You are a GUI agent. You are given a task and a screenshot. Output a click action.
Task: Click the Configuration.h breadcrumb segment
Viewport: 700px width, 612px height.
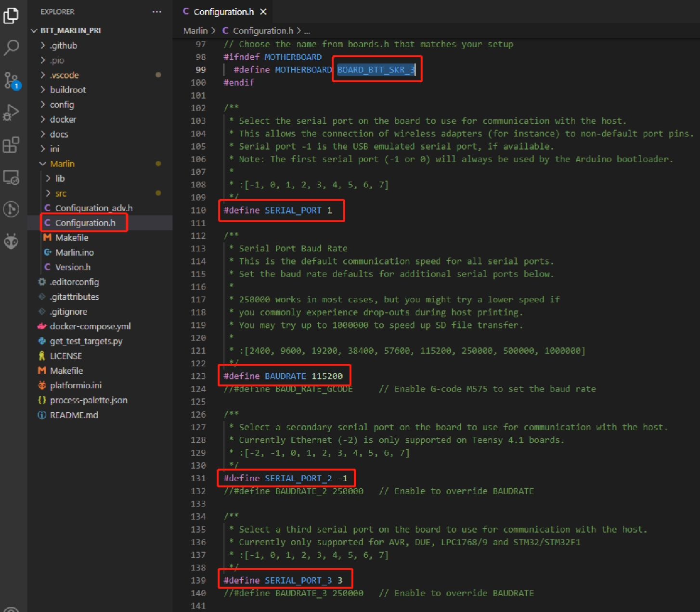coord(262,30)
